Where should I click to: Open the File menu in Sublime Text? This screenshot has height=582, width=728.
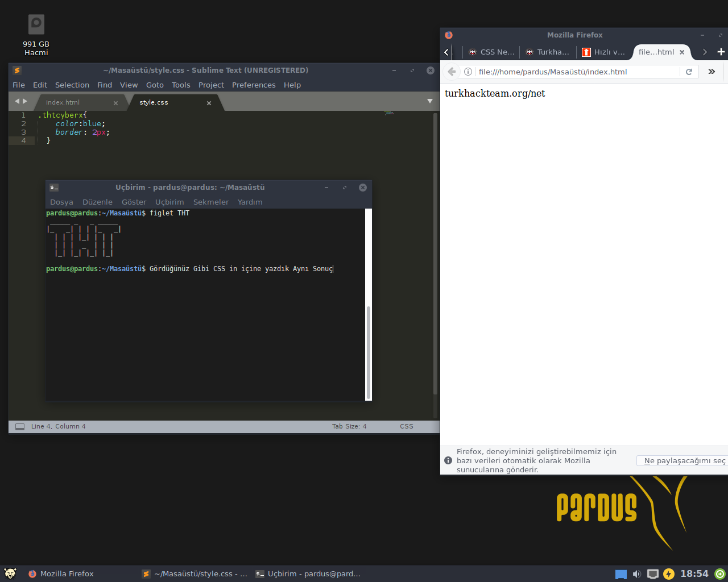point(19,85)
